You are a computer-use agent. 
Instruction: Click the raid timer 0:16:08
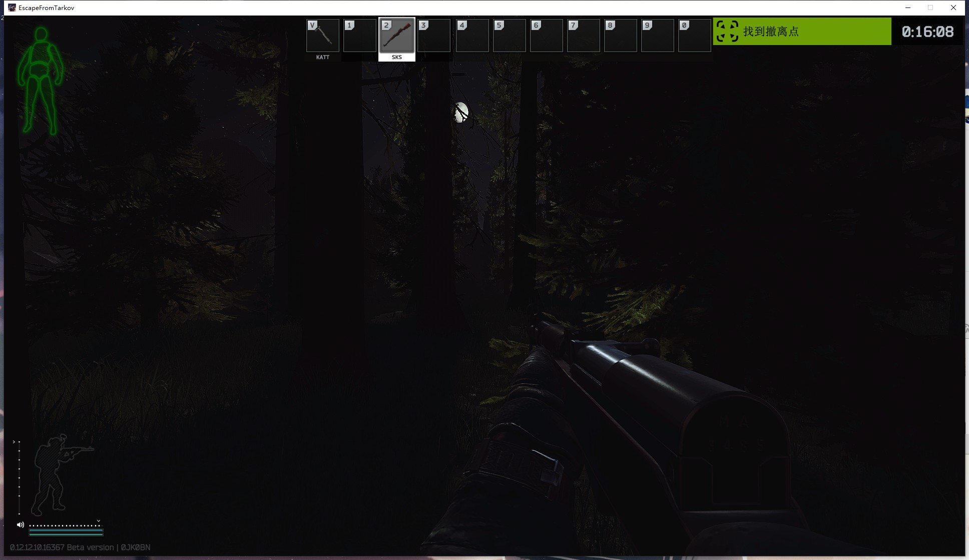[927, 32]
